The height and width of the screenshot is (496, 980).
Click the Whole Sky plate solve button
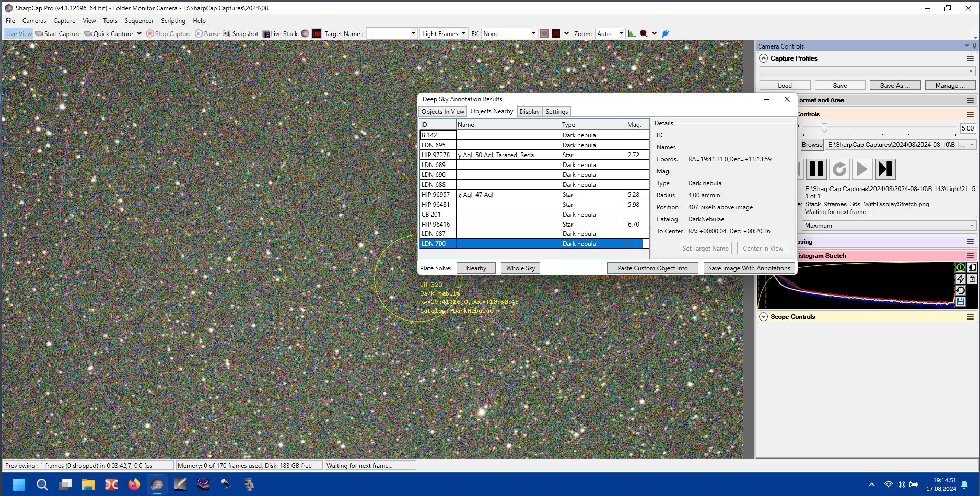[520, 268]
